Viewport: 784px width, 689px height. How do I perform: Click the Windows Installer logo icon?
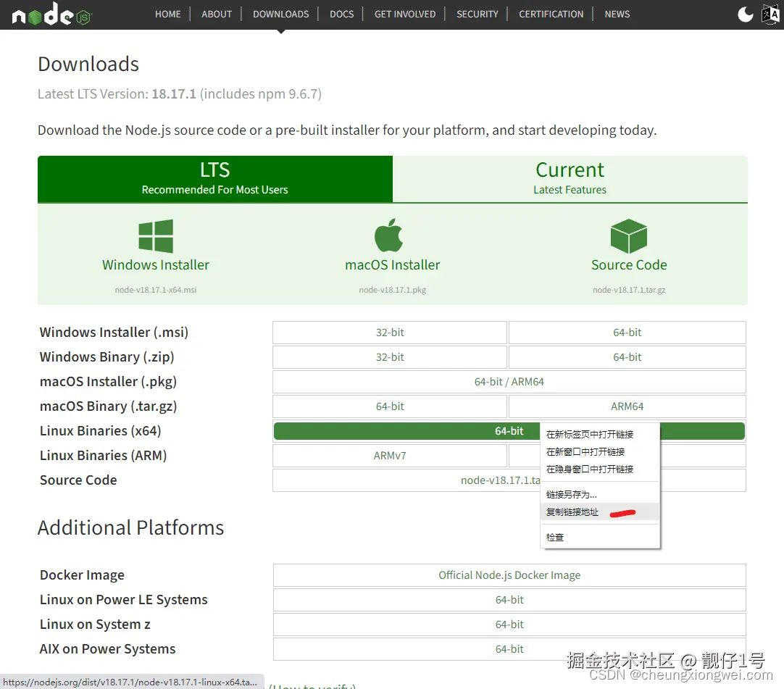click(x=156, y=236)
